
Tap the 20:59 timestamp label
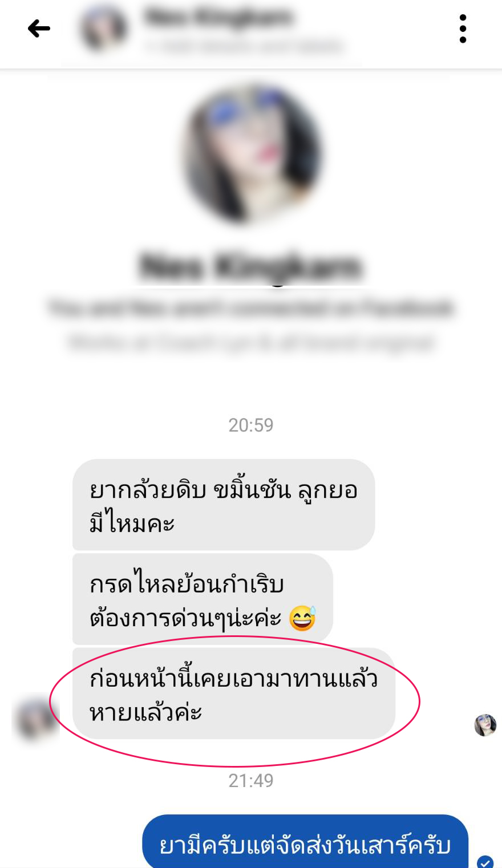(x=251, y=425)
